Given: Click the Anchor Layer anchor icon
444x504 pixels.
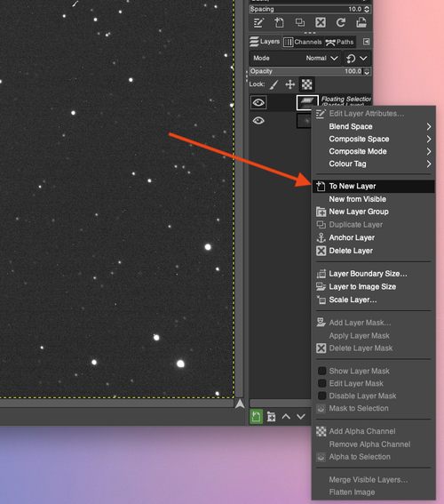Looking at the screenshot, I should pos(321,238).
